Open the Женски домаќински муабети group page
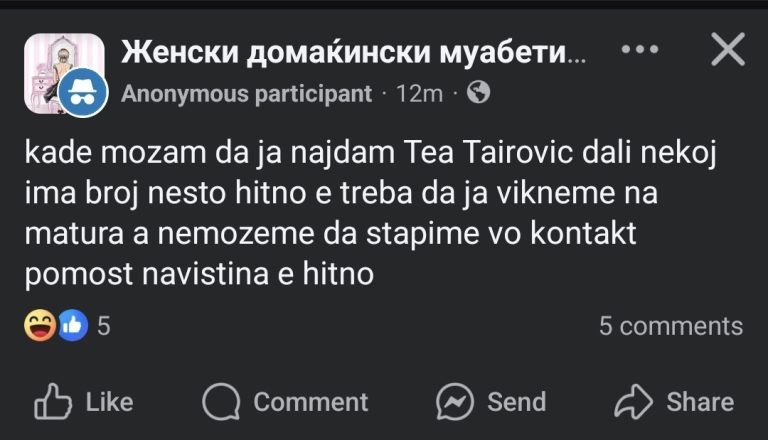768x440 pixels. 353,52
